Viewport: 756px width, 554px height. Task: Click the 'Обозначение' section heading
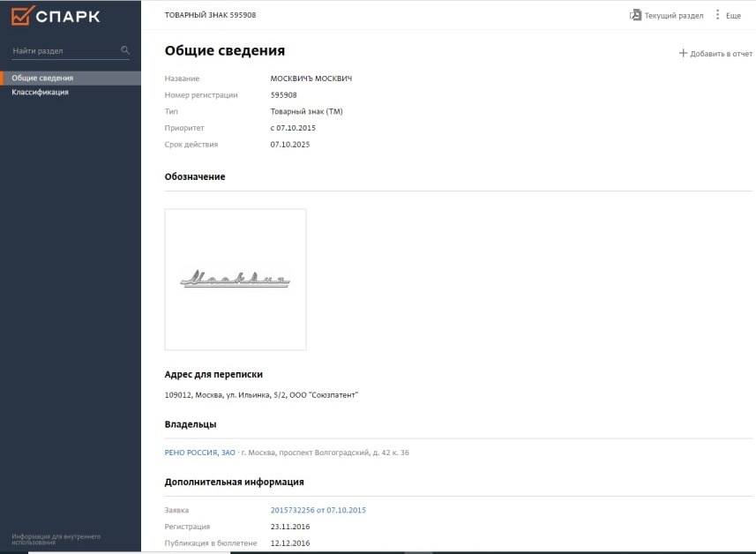coord(195,176)
